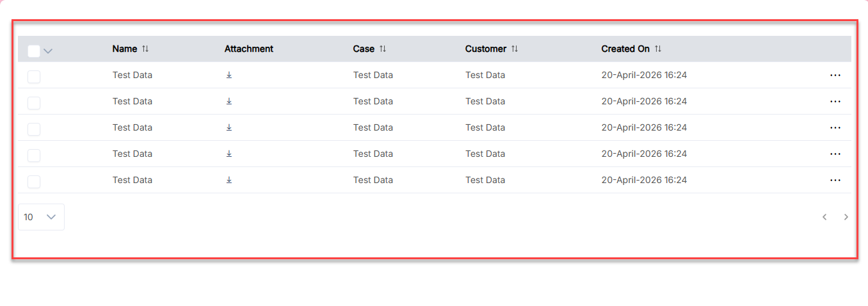Screen dimensions: 868x306
Task: Check the fourth row checkbox
Action: 34,156
